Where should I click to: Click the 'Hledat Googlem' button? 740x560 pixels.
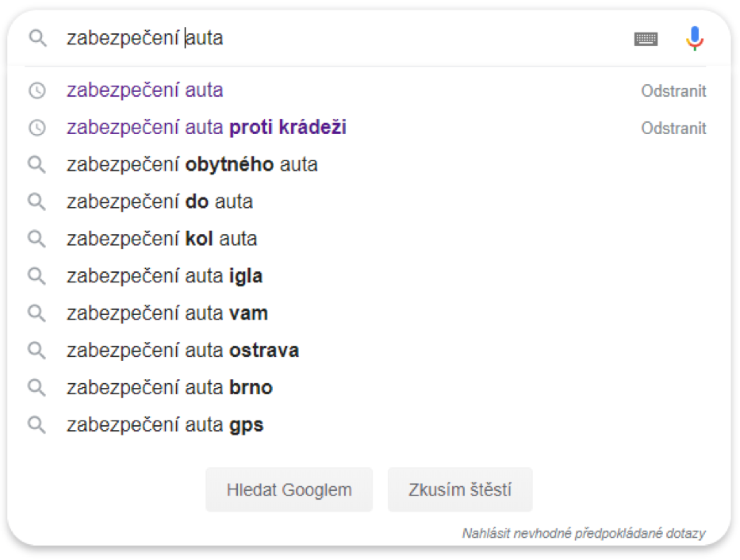click(289, 489)
